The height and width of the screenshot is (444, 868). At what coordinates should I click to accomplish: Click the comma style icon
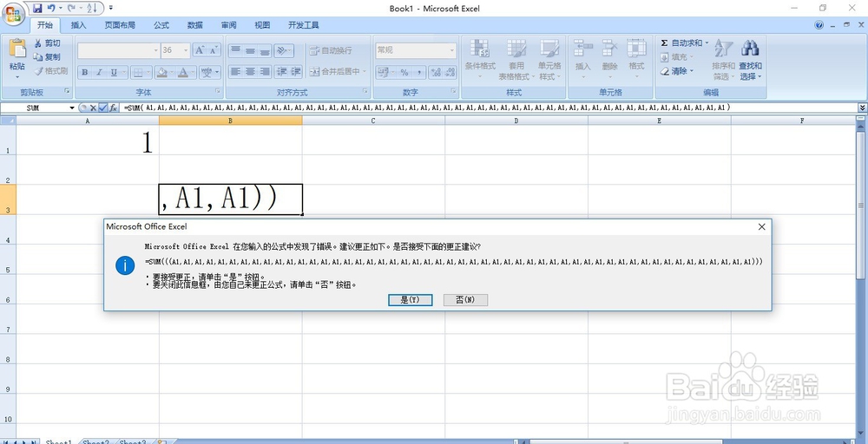point(419,73)
